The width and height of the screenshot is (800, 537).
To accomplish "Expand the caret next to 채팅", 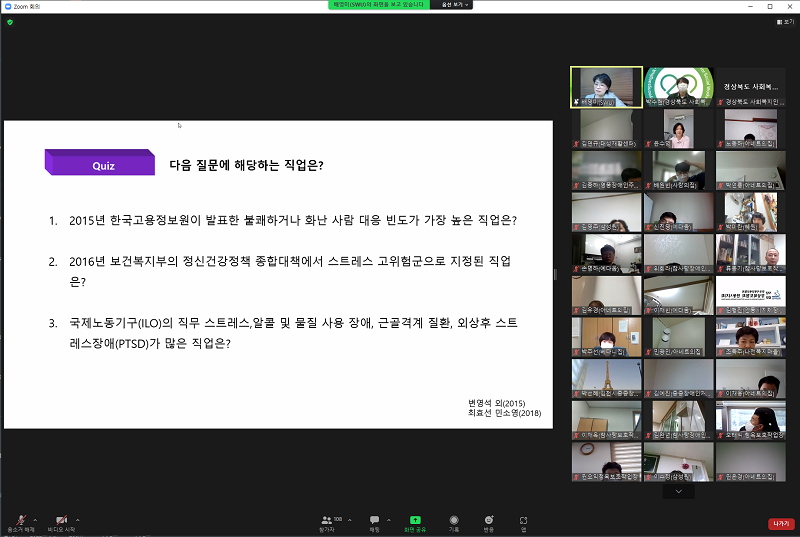I will click(x=389, y=520).
